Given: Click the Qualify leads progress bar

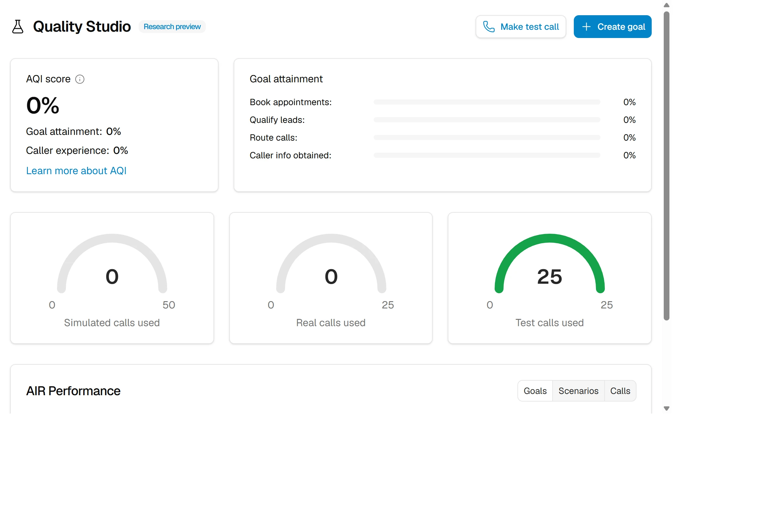Looking at the screenshot, I should 487,120.
